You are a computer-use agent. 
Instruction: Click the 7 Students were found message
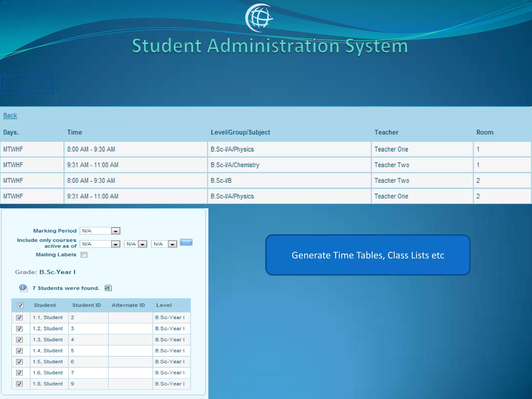coord(66,288)
